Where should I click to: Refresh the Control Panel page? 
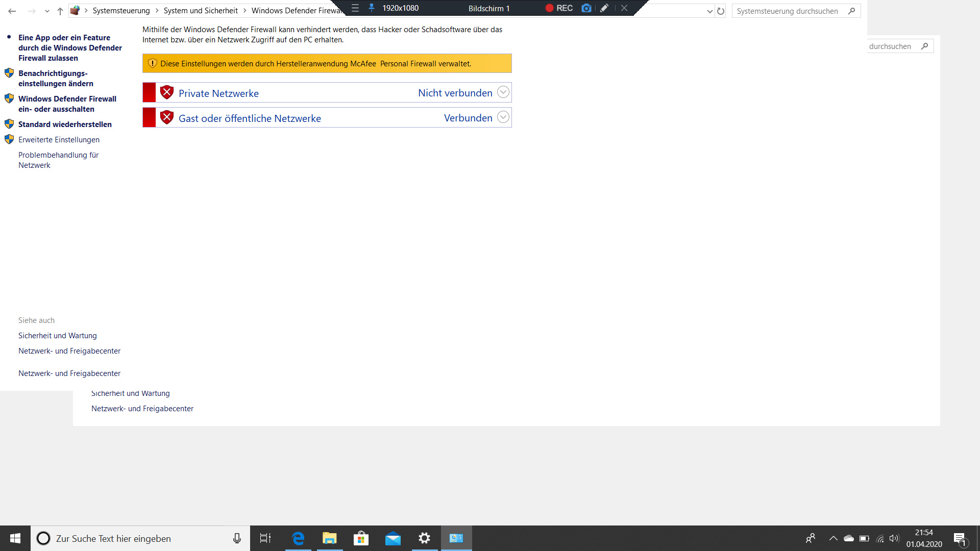[721, 11]
